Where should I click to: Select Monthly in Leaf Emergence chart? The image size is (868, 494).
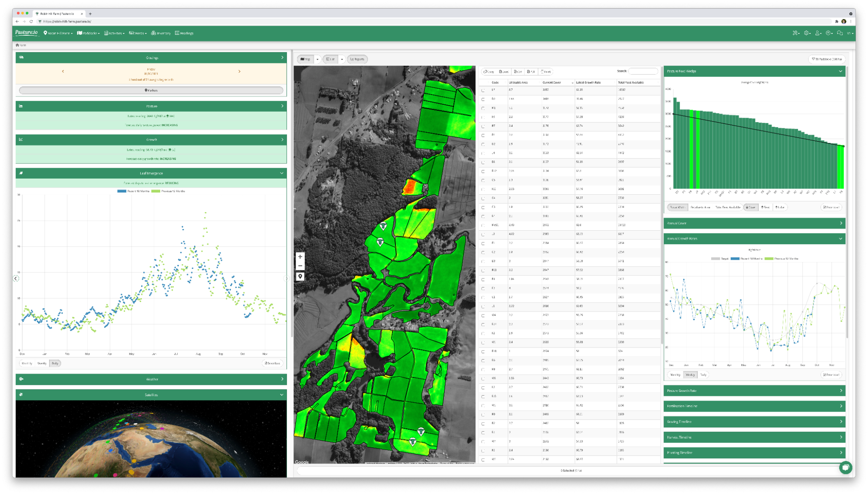(27, 363)
